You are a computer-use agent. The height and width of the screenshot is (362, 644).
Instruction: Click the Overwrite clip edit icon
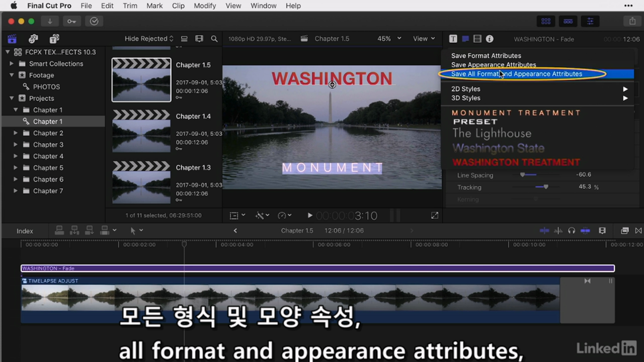coord(105,230)
